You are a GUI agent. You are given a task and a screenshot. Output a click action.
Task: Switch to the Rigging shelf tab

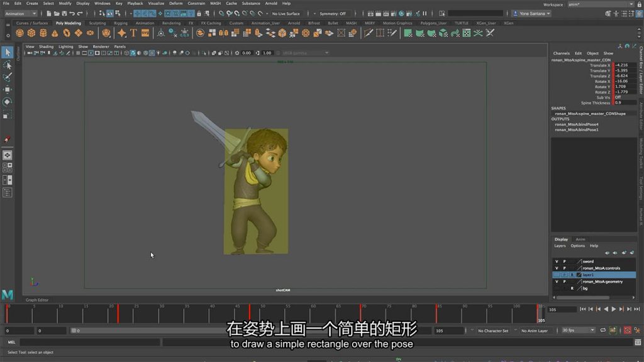tap(121, 23)
